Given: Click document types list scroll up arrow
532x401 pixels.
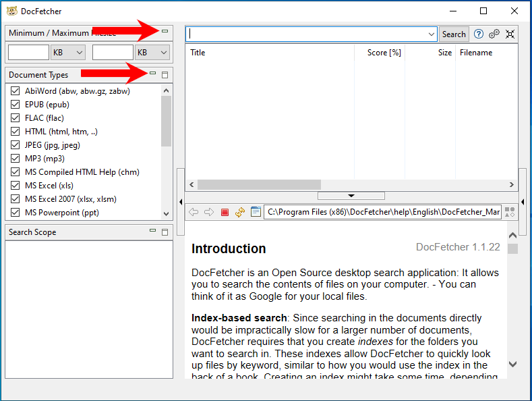Looking at the screenshot, I should coord(166,90).
